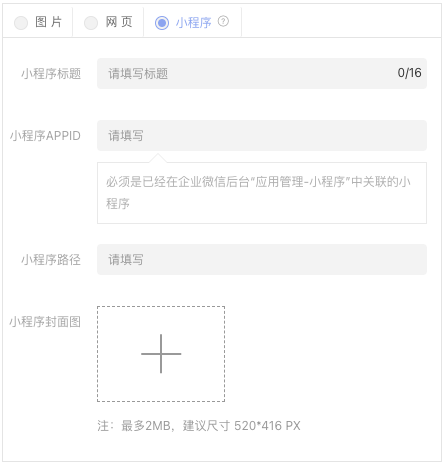Click the dashed cover image upload box

pyautogui.click(x=161, y=354)
